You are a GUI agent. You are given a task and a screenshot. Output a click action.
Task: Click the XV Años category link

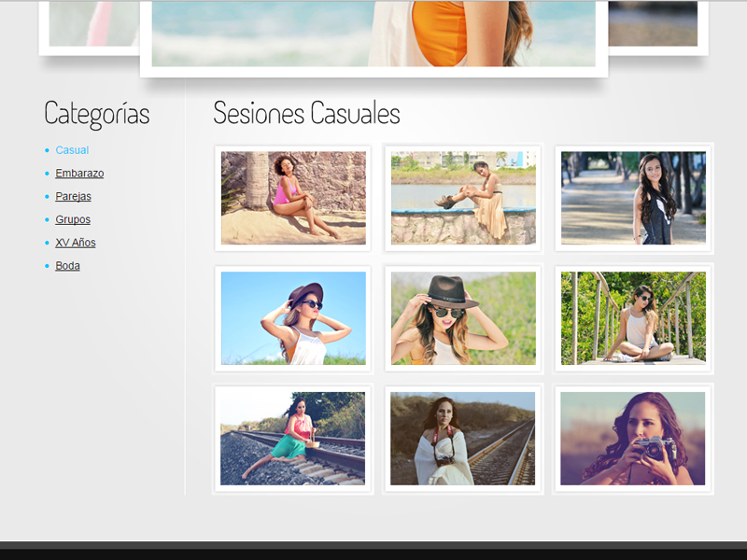click(x=76, y=243)
